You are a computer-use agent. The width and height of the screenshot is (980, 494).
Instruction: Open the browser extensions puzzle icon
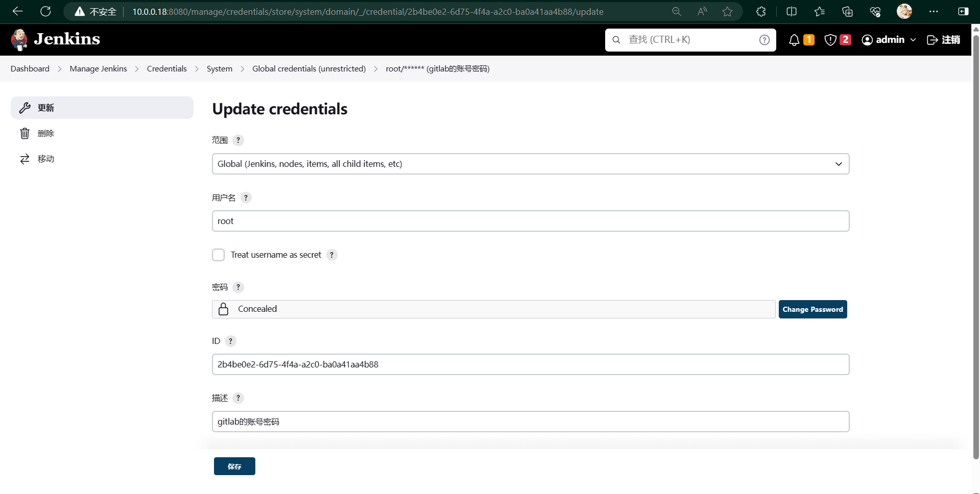coord(761,11)
